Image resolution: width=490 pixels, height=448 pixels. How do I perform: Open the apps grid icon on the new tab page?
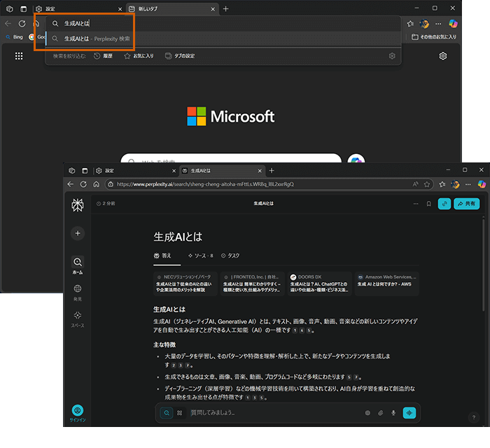pyautogui.click(x=19, y=56)
